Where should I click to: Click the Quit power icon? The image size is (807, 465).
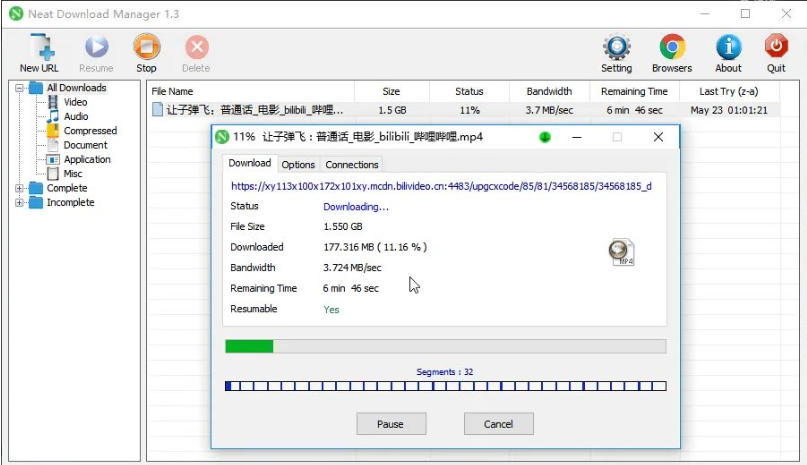776,47
